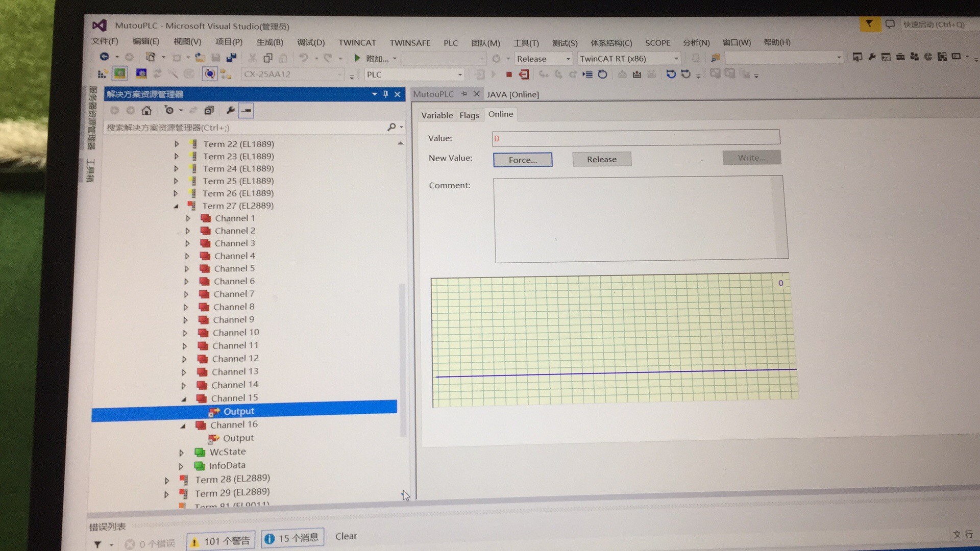Image resolution: width=980 pixels, height=551 pixels.
Task: Click the single cycle circular arrow icon
Action: pos(603,74)
